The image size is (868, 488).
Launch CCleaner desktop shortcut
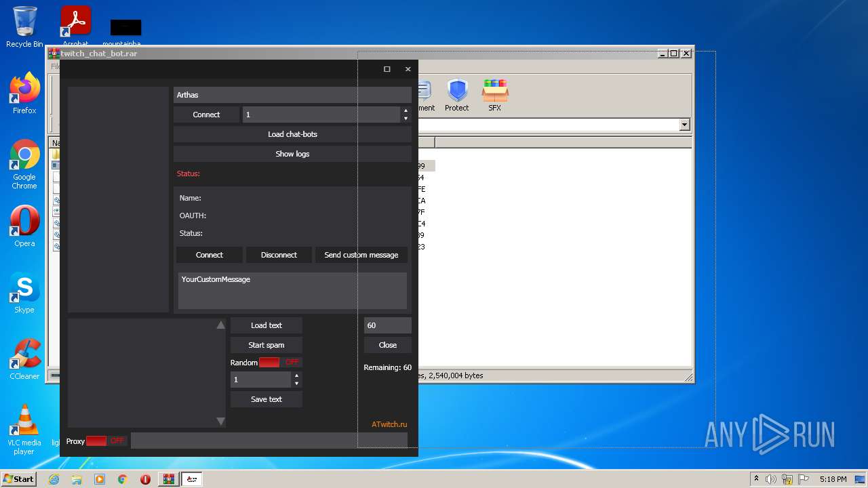[24, 359]
